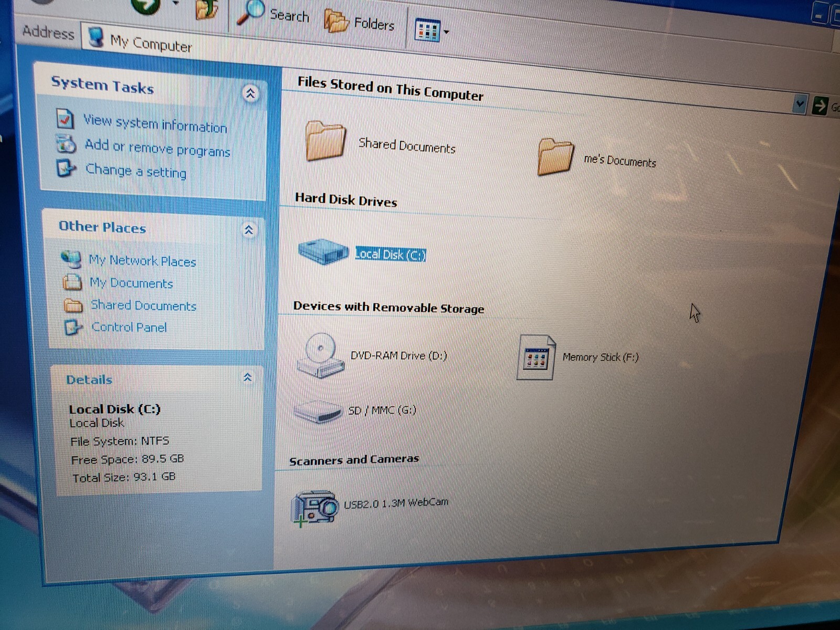Image resolution: width=840 pixels, height=630 pixels.
Task: Select the SD / MMC (G:) icon
Action: (x=318, y=413)
